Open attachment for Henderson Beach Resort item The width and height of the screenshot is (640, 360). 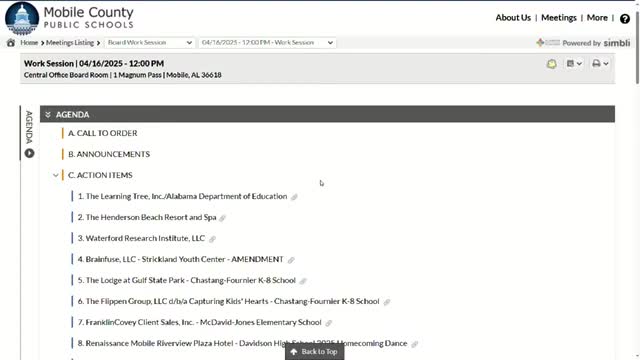[222, 218]
